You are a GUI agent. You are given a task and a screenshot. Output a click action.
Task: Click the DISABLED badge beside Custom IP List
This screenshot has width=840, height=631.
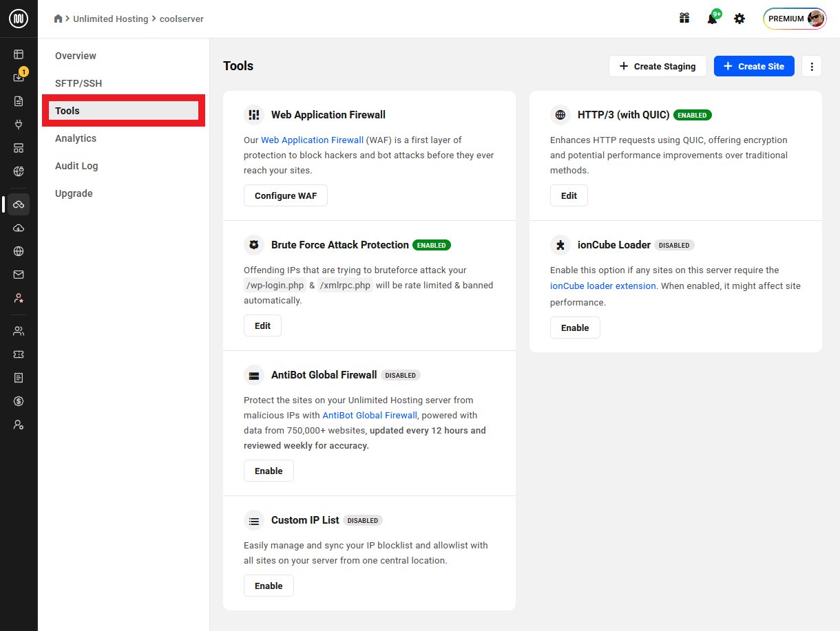pos(363,520)
